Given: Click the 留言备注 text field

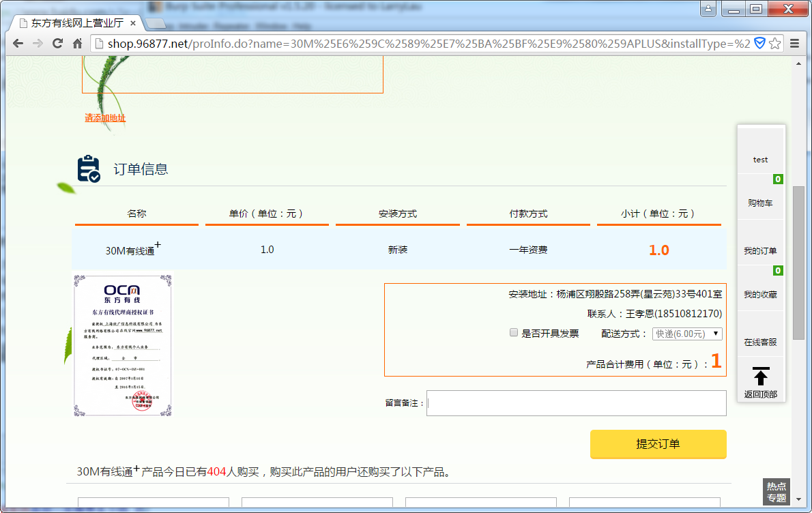Looking at the screenshot, I should pos(577,403).
